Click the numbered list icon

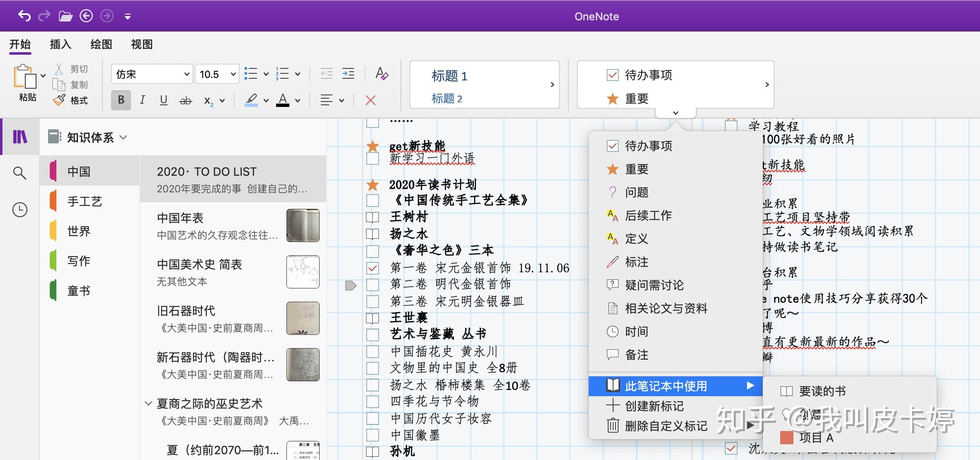(x=282, y=74)
